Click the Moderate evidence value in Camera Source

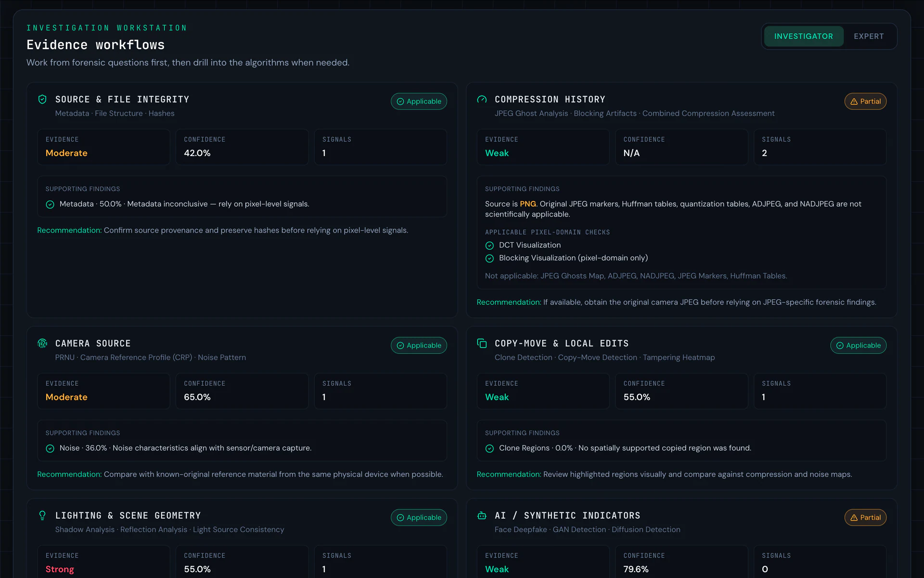pyautogui.click(x=66, y=397)
